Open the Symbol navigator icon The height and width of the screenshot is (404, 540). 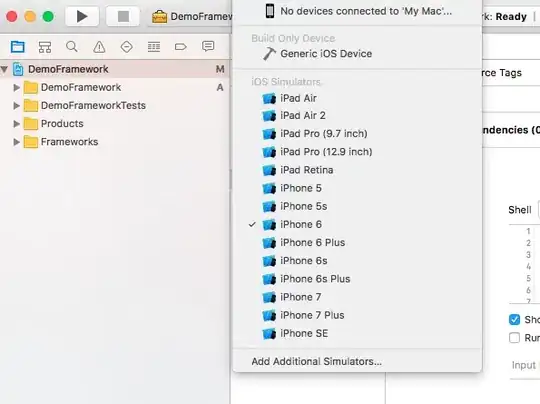pos(45,47)
